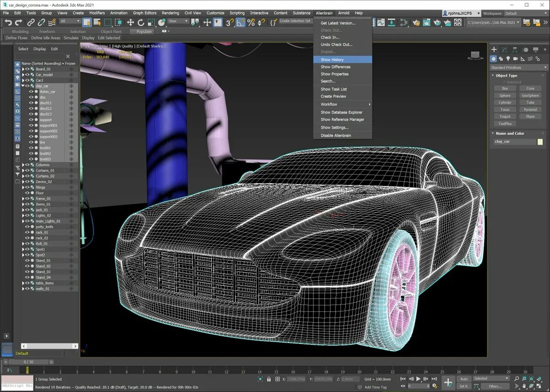Toggle the Angle Snap icon
Viewport: 550px width, 392px height.
point(241,22)
